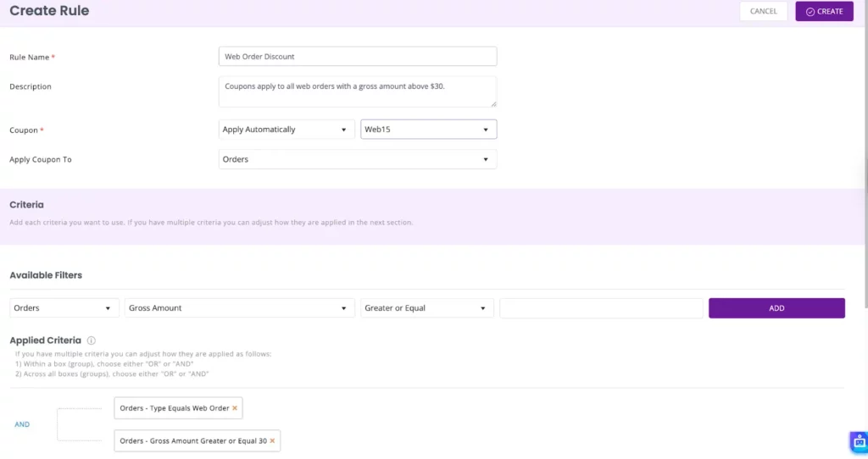Click the empty filter value field
Screen dimensions: 868x459
[601, 308]
